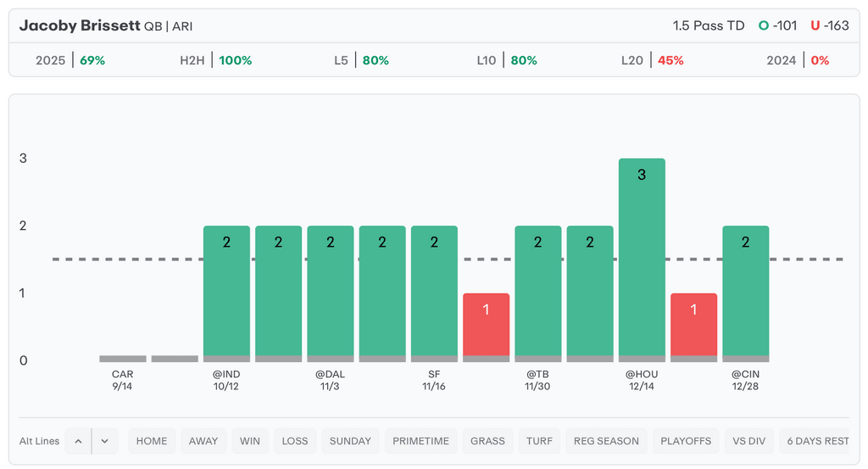Filter by SUNDAY games

[x=350, y=441]
